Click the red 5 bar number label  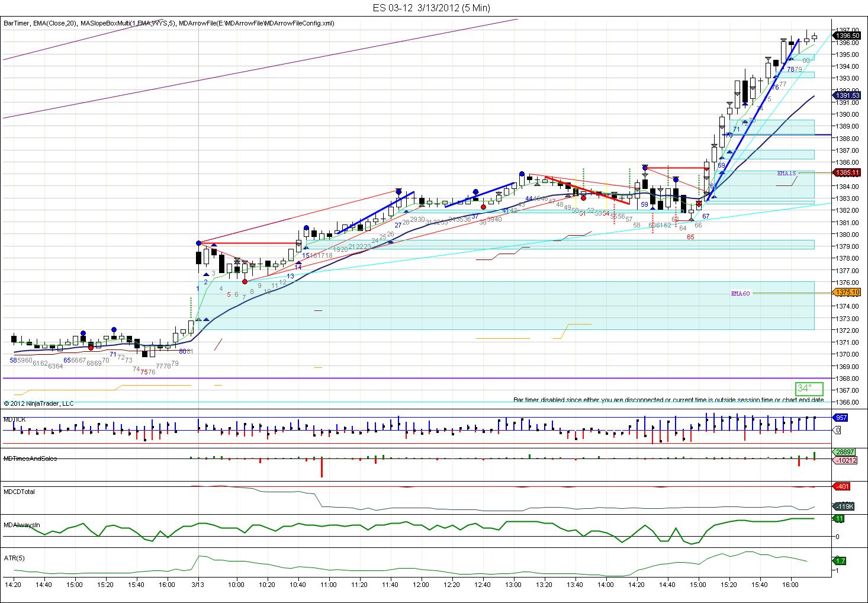pyautogui.click(x=229, y=294)
